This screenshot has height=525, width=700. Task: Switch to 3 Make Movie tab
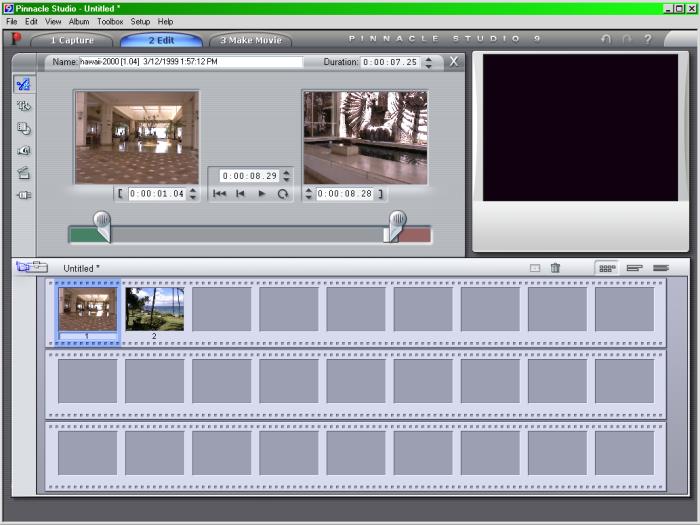pyautogui.click(x=251, y=40)
